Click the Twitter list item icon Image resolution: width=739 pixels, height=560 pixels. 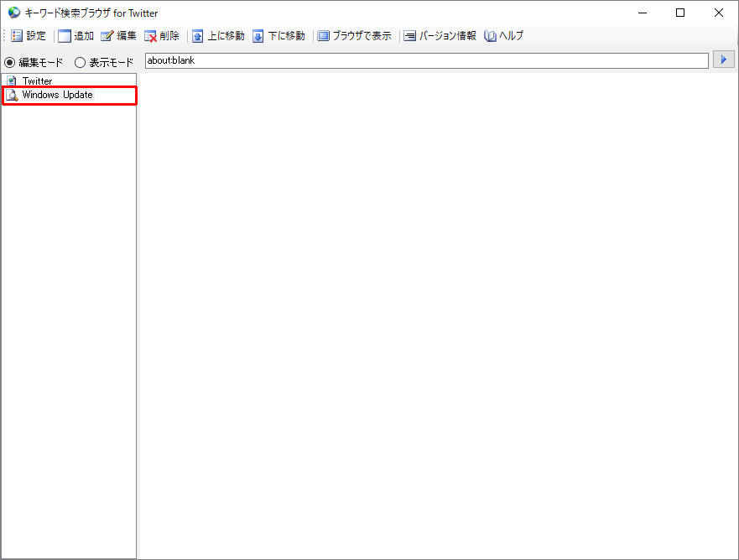(x=12, y=81)
